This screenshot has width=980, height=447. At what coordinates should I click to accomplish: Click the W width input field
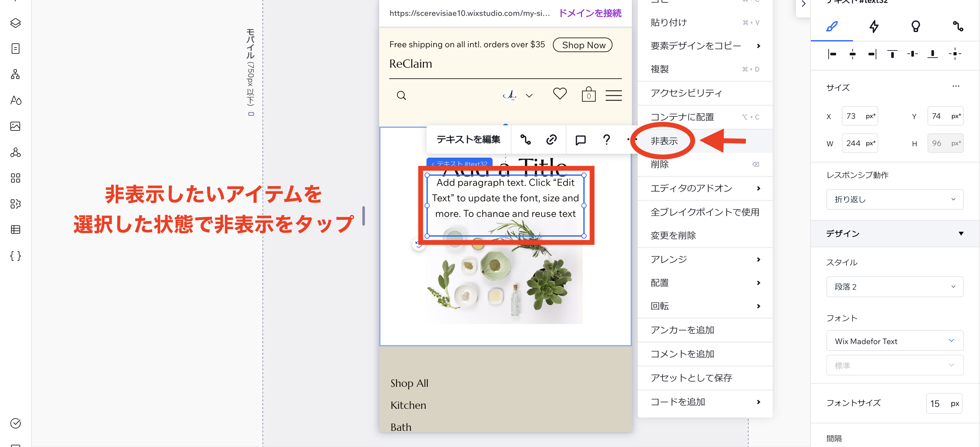(x=860, y=143)
